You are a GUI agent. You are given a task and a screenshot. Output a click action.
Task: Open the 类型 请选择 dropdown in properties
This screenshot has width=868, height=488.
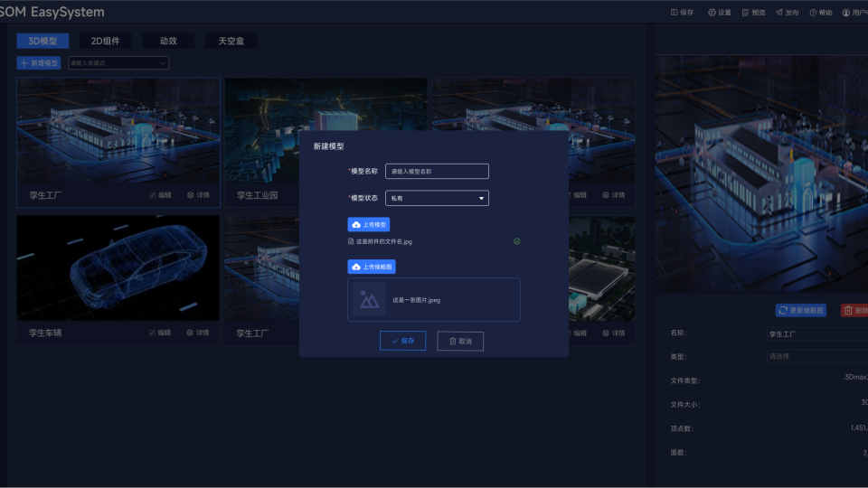tap(817, 356)
